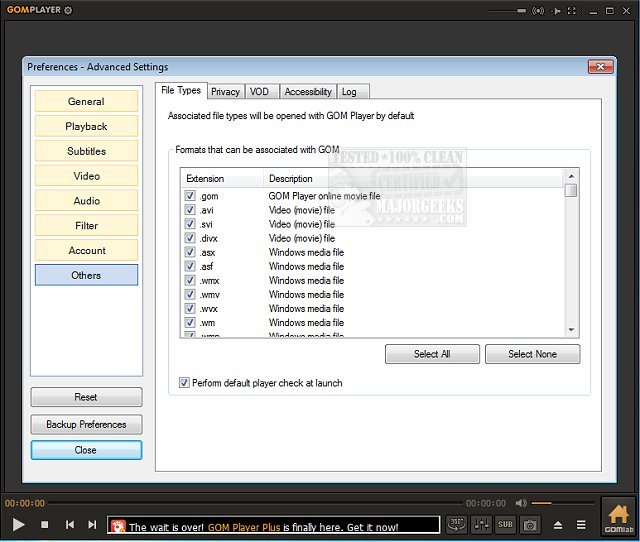Close the Preferences dialog with red X
Viewport: 640px width, 542px height.
600,67
